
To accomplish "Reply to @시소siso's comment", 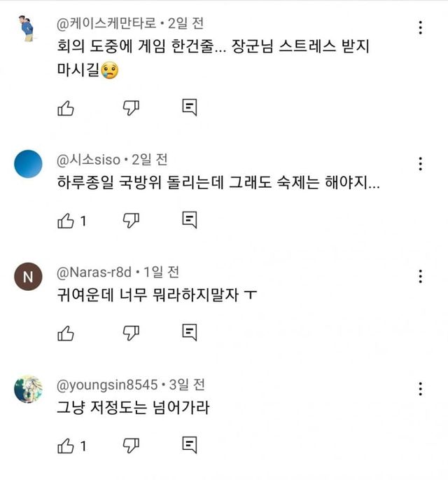I will point(189,221).
